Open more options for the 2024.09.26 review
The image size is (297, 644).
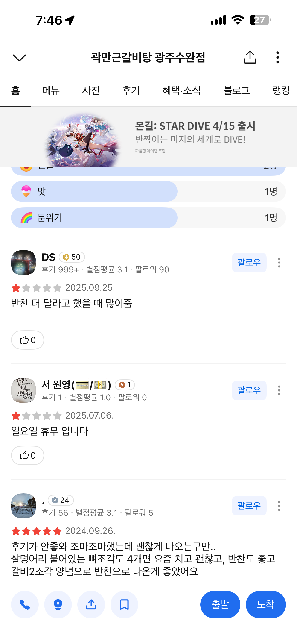pos(279,506)
